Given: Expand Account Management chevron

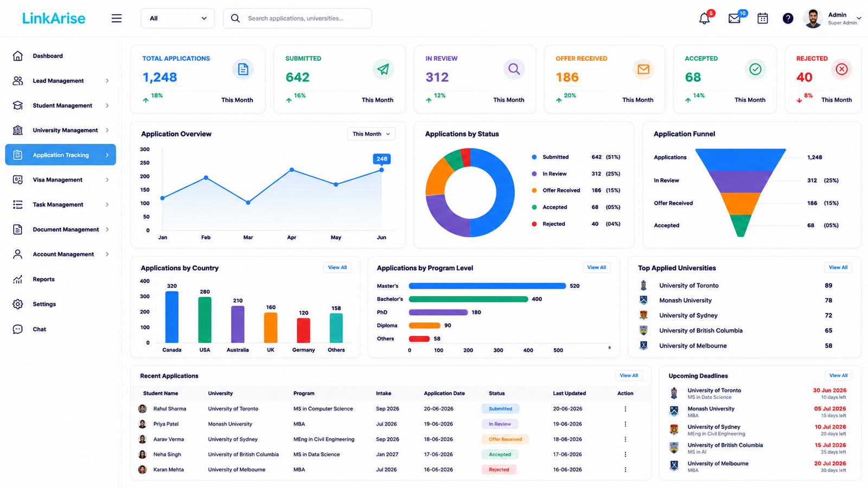Looking at the screenshot, I should [107, 254].
